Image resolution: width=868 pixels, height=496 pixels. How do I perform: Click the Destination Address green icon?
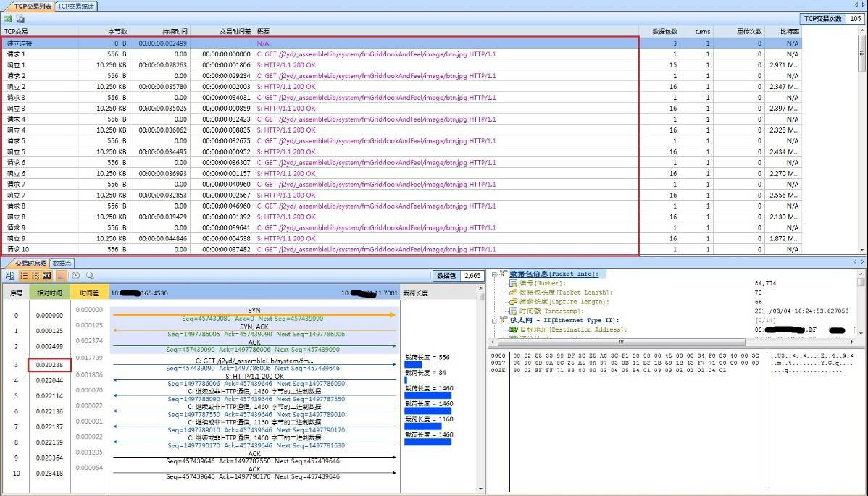513,329
